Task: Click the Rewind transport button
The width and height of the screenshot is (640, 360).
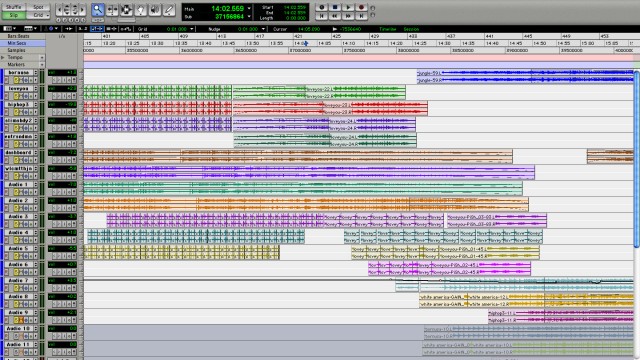Action: coord(335,16)
